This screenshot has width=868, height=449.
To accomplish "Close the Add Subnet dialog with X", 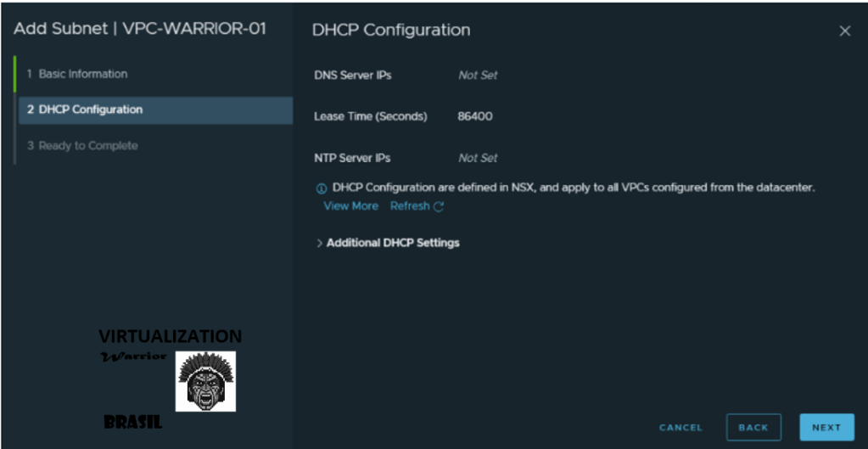I will pos(844,31).
